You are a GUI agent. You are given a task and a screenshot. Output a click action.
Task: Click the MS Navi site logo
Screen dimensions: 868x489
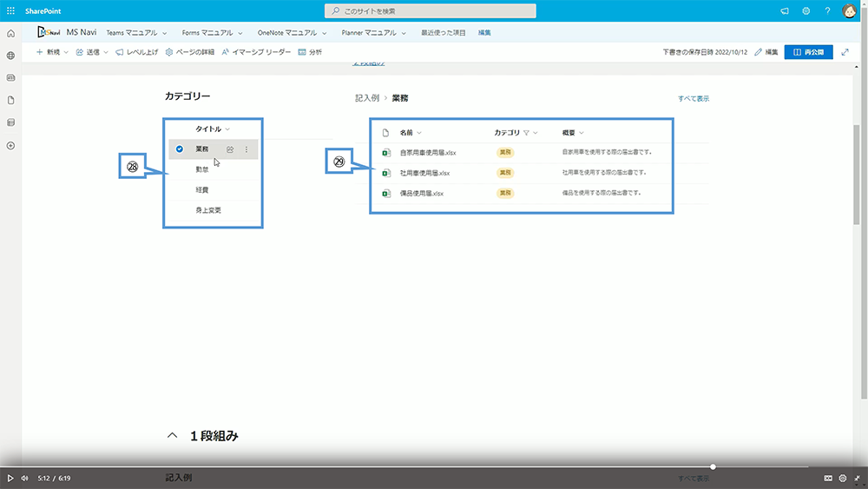coord(49,32)
